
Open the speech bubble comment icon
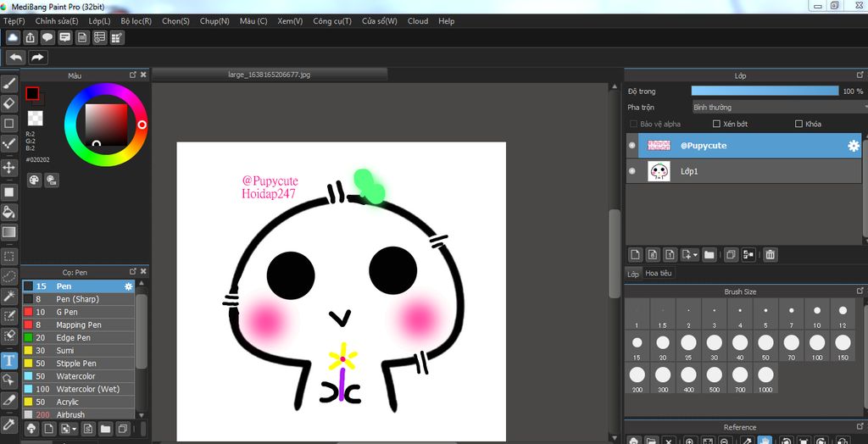coord(47,37)
